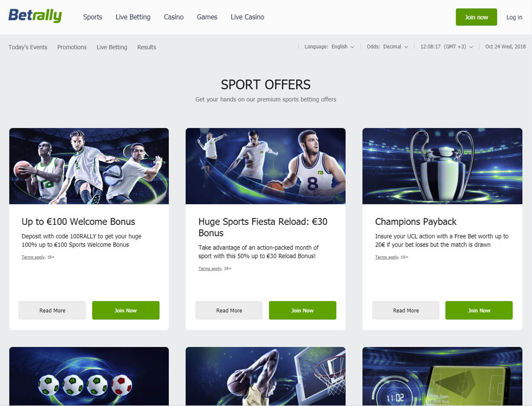Open the Welcome Bonus athletes banner image

(x=89, y=166)
